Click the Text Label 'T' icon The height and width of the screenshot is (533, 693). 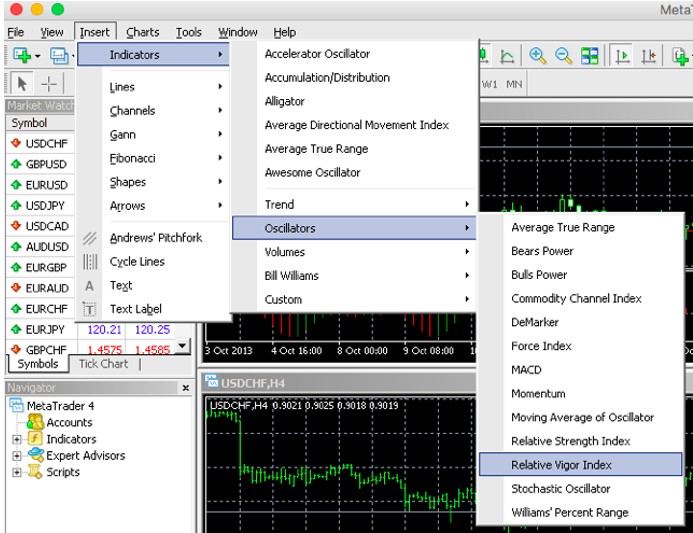coord(89,309)
